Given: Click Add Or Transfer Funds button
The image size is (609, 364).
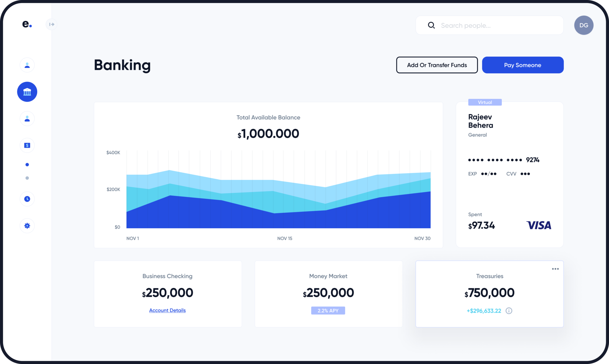Looking at the screenshot, I should tap(437, 65).
